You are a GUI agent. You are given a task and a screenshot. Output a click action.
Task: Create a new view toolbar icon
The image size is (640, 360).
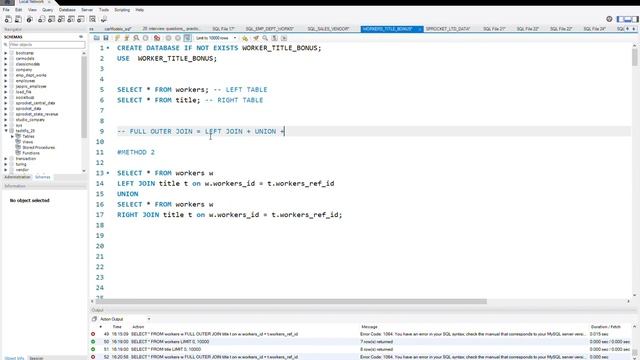tap(61, 19)
